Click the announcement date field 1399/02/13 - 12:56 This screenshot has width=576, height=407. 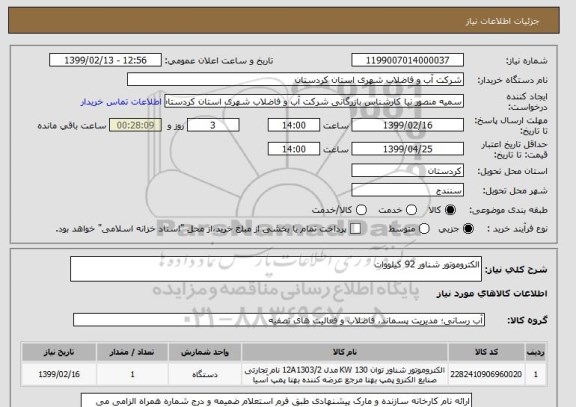[x=105, y=60]
